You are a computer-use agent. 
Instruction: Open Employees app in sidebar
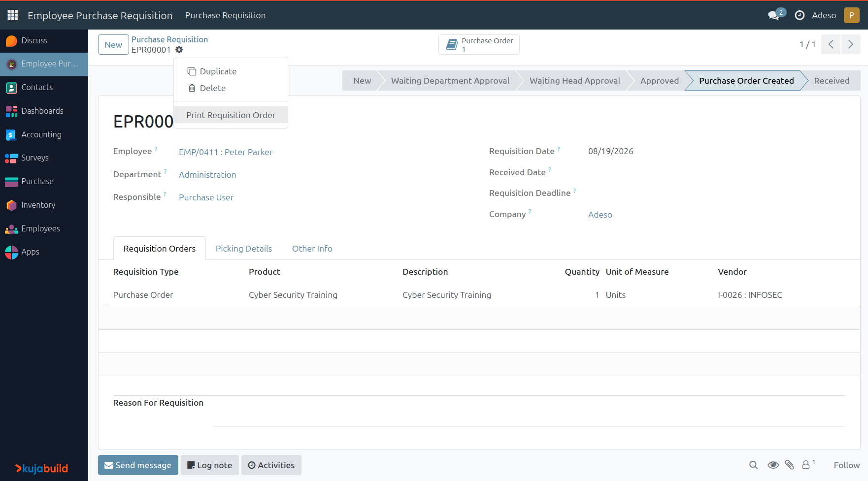(x=44, y=228)
